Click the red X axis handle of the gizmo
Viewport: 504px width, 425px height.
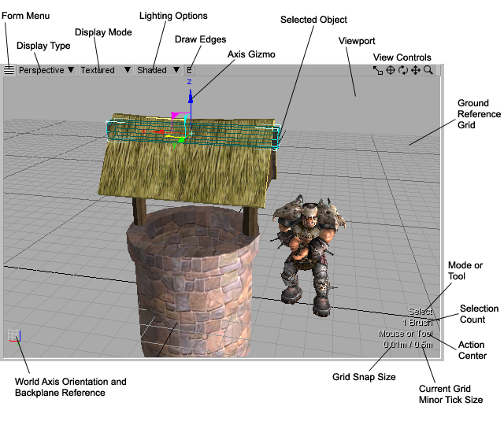pos(157,131)
